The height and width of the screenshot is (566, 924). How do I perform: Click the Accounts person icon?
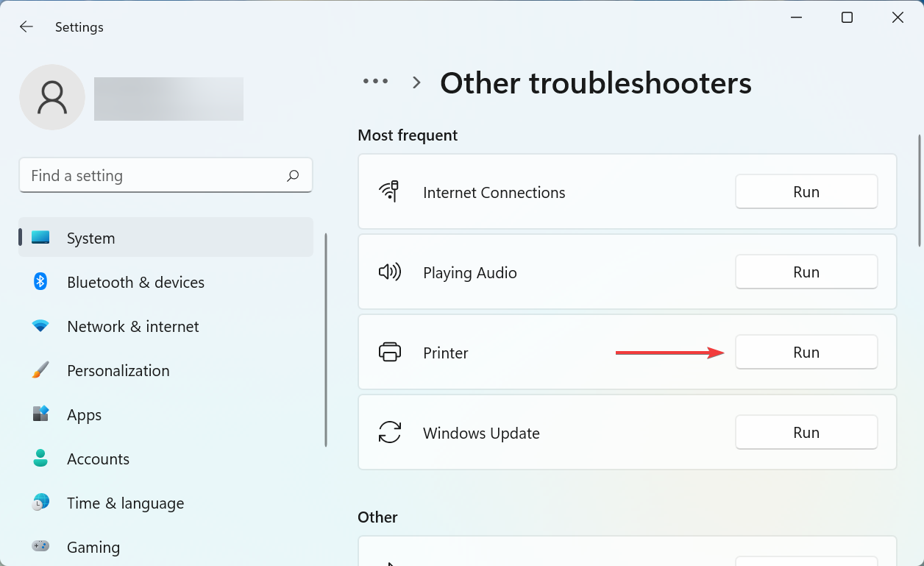click(40, 458)
